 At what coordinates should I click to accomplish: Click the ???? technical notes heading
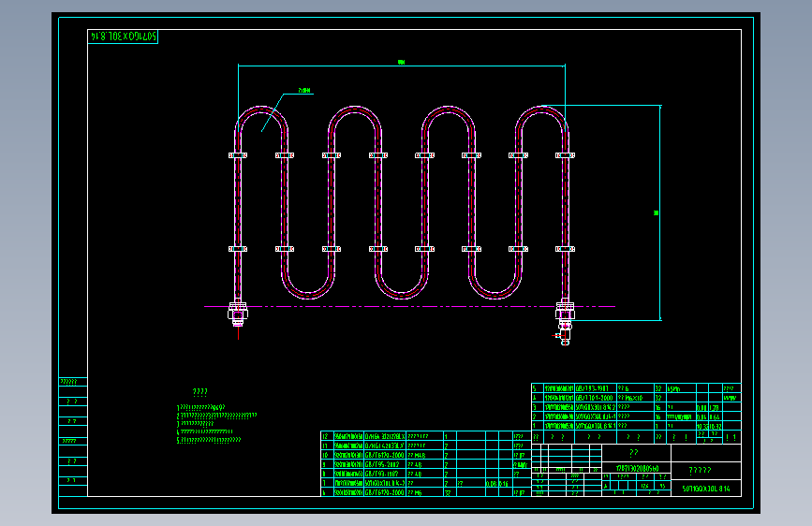tap(199, 392)
